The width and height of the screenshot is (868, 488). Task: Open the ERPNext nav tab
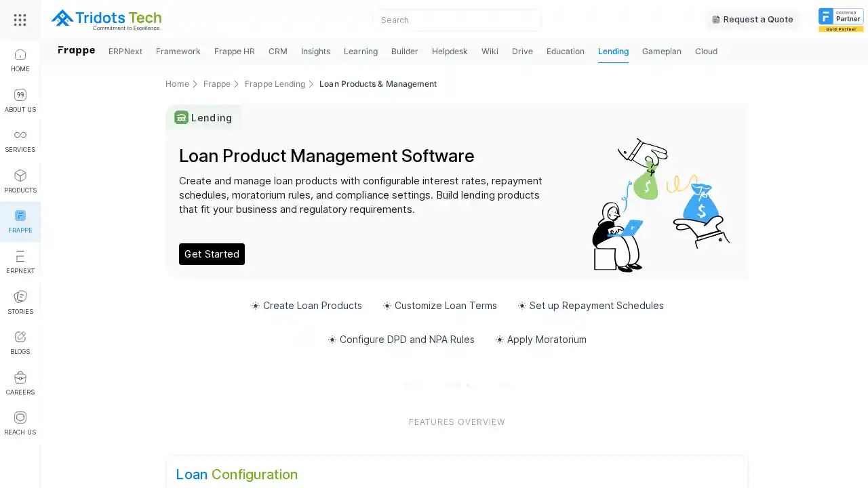(x=125, y=51)
